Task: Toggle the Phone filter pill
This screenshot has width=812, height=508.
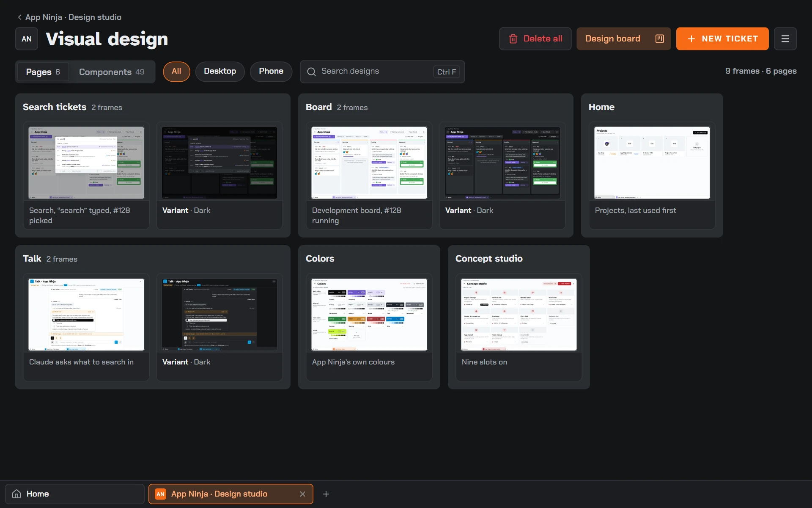Action: pos(271,72)
